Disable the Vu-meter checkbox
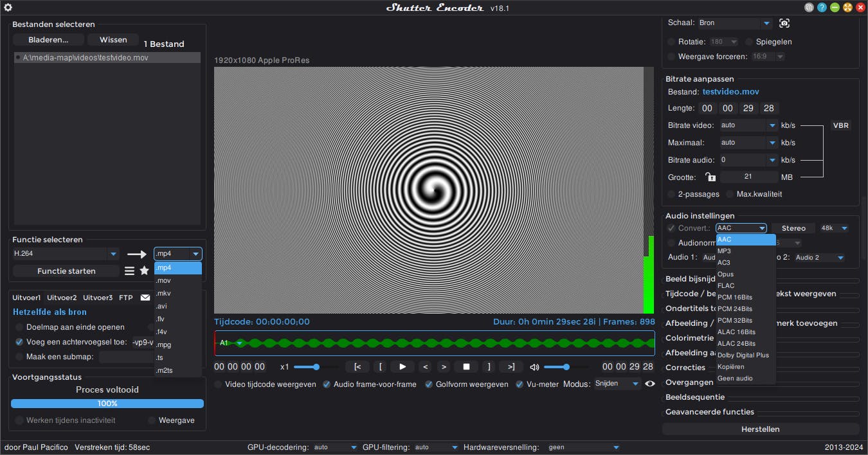Viewport: 868px width, 455px height. [519, 384]
